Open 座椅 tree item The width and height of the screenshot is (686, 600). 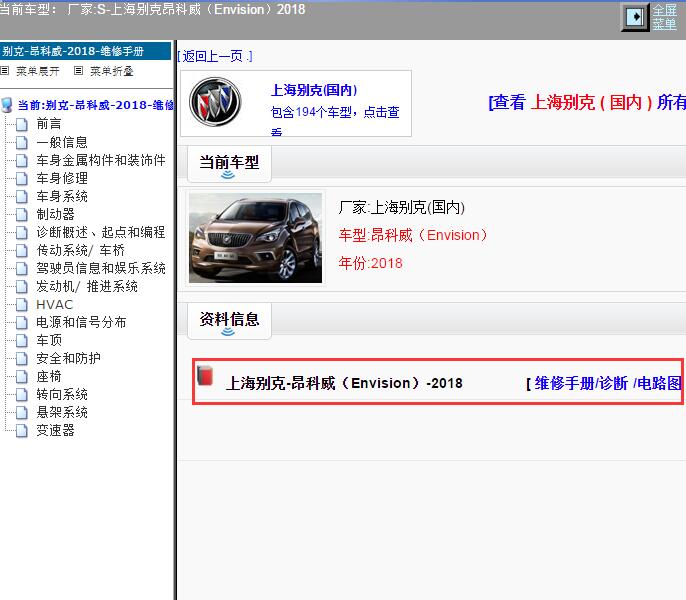(x=49, y=376)
